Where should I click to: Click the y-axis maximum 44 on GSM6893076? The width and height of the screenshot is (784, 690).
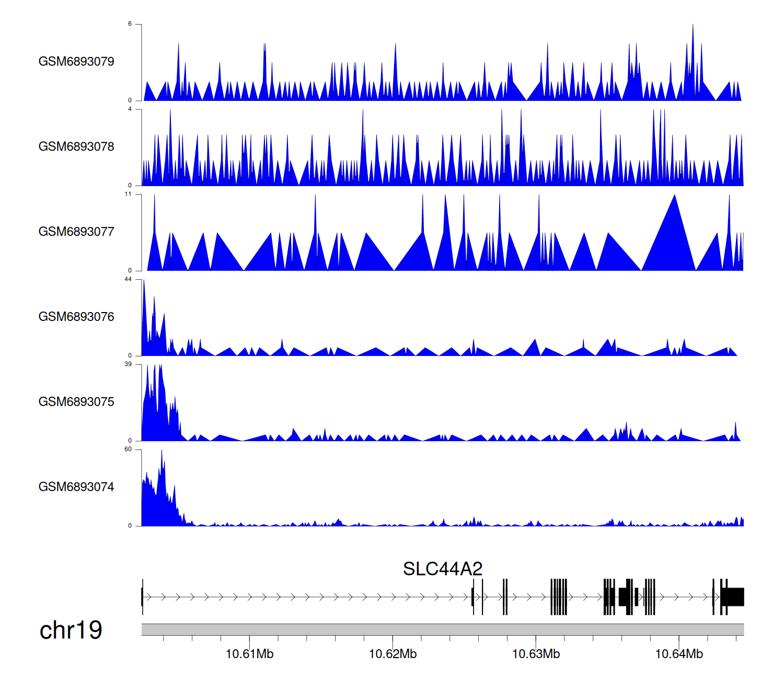[x=128, y=279]
